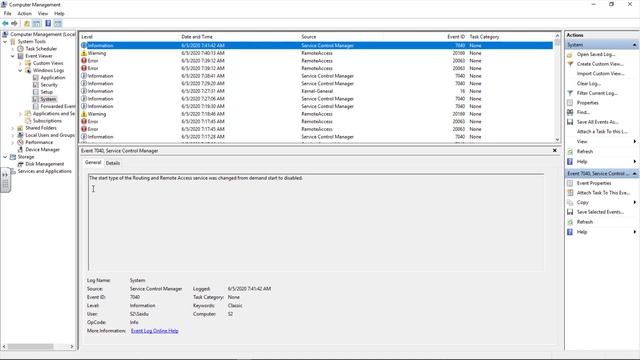Image resolution: width=640 pixels, height=360 pixels.
Task: Select Warning event at 7:40:13 AM
Action: click(x=316, y=53)
